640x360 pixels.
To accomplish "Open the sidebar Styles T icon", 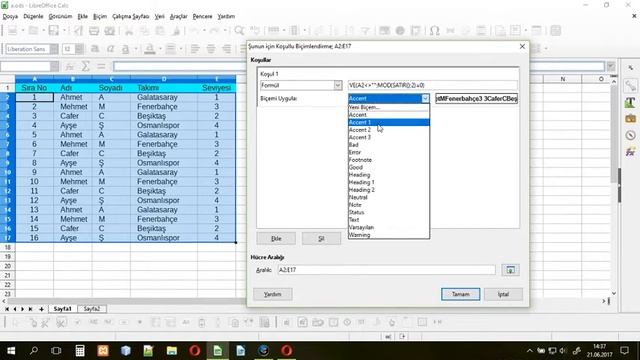I will [630, 102].
